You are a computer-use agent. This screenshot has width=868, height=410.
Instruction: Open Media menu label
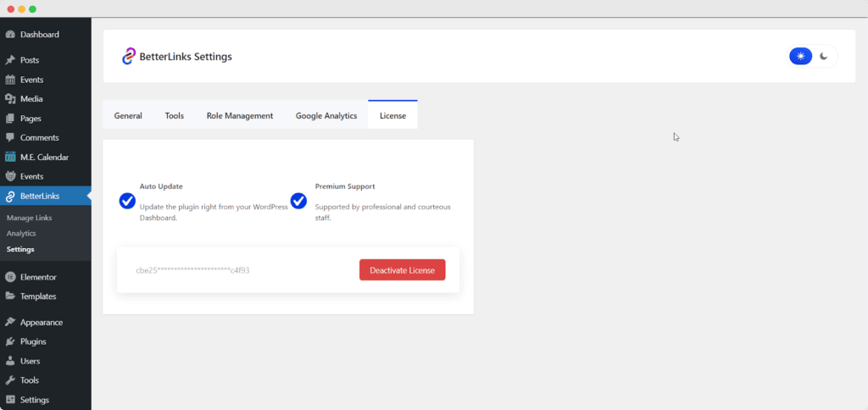coord(31,99)
